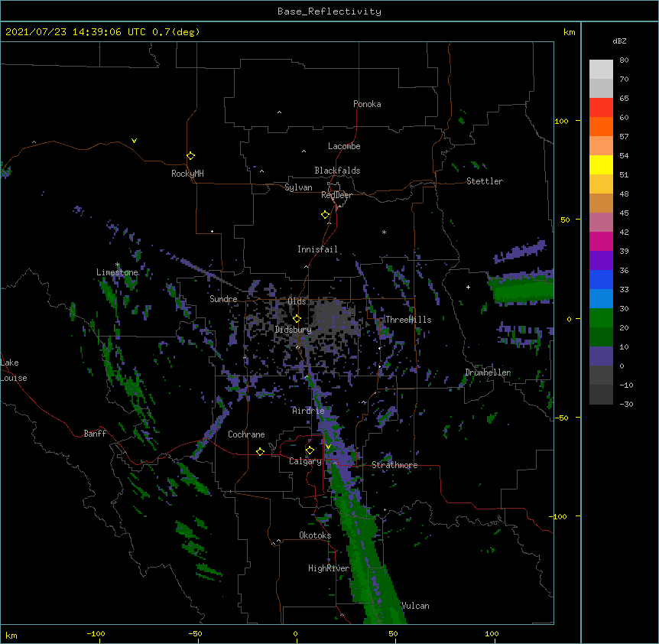Image resolution: width=659 pixels, height=644 pixels.
Task: Click the Strathmore town label
Action: click(x=394, y=465)
